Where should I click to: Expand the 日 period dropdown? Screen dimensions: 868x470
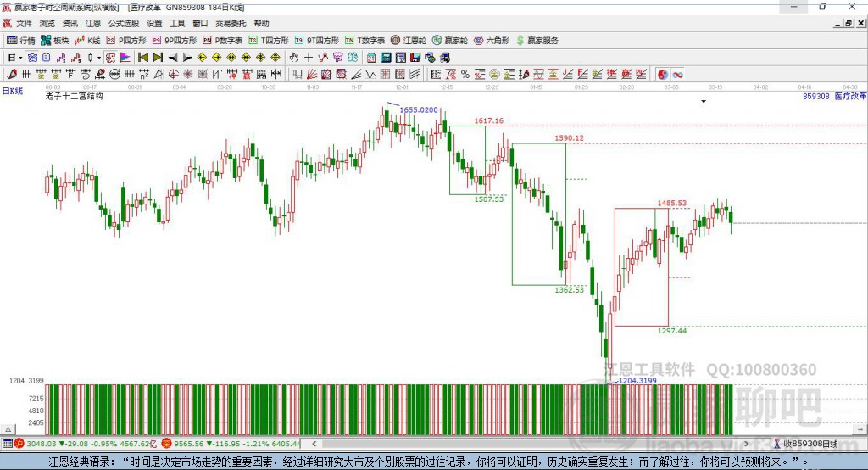[20, 58]
